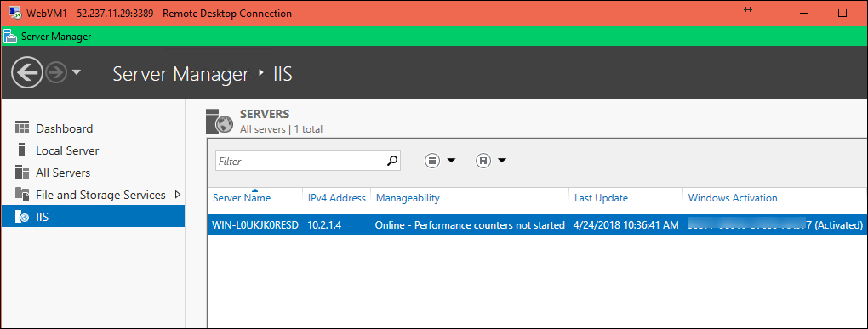868x329 pixels.
Task: Go back with the Back arrow button
Action: click(x=26, y=72)
